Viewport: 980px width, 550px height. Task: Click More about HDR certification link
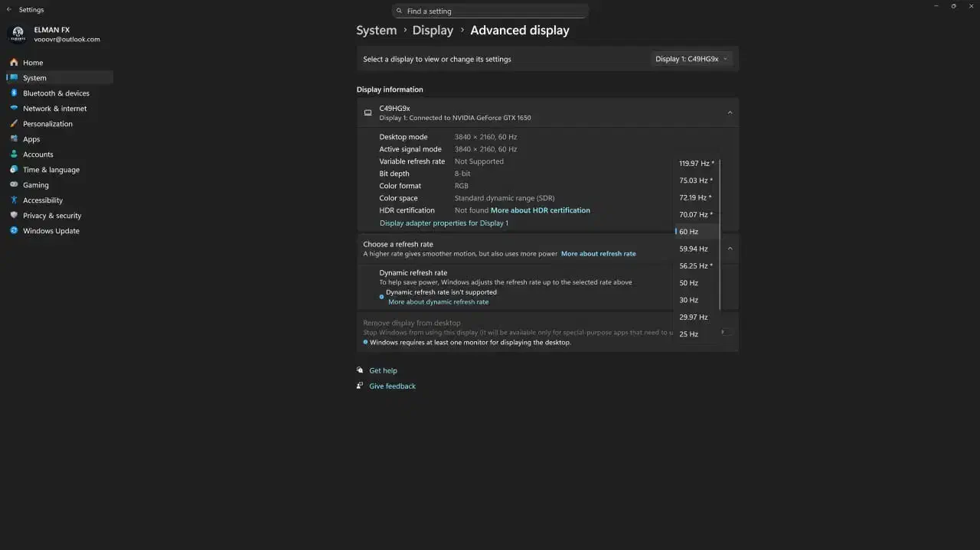coord(540,210)
